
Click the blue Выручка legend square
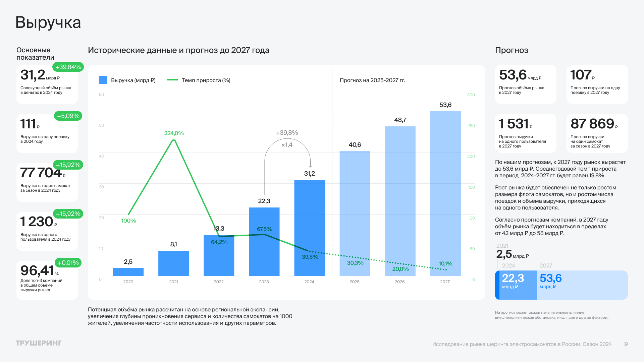103,80
